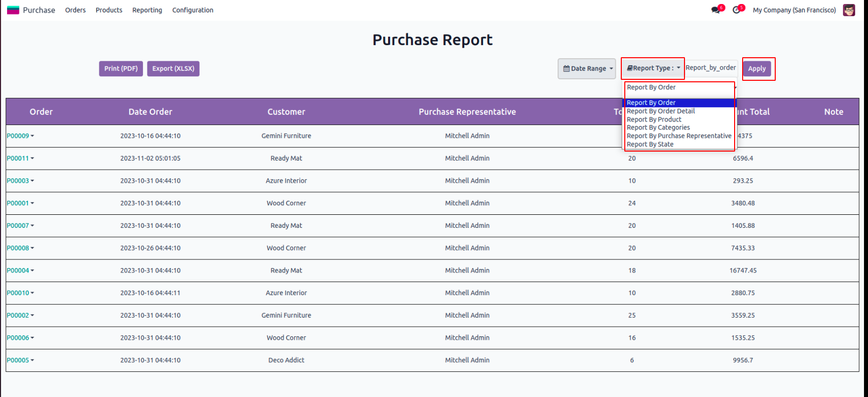Screen dimensions: 868x397
Task: Toggle the Report Type dropdown
Action: (x=653, y=68)
